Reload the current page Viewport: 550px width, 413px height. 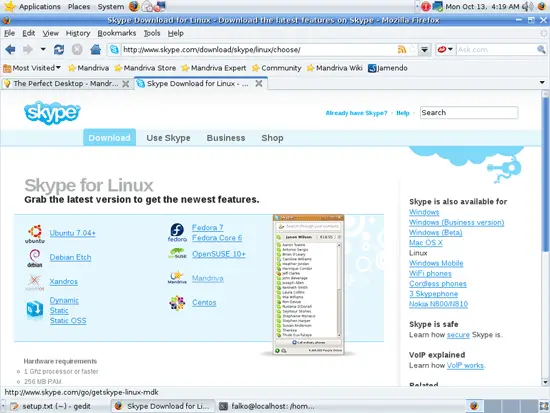click(x=59, y=49)
